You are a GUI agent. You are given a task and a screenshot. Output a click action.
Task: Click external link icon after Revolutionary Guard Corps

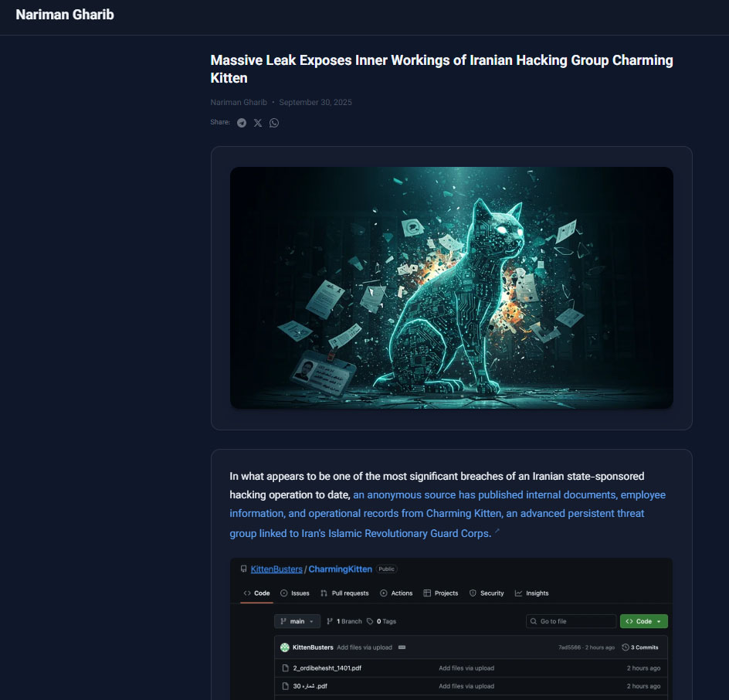pyautogui.click(x=497, y=532)
